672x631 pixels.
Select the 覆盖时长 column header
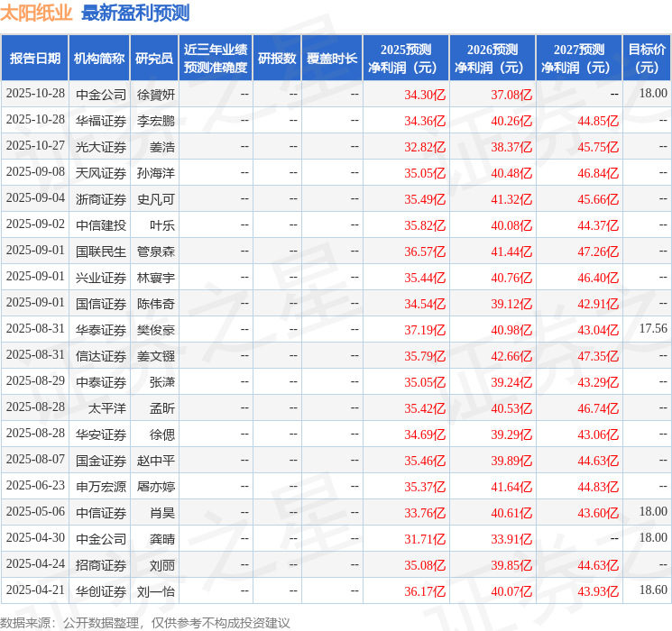332,59
